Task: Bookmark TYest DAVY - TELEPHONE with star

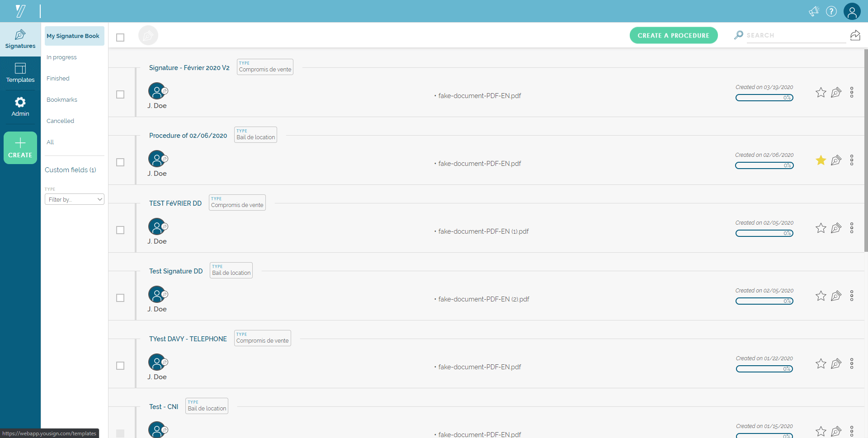Action: click(821, 364)
